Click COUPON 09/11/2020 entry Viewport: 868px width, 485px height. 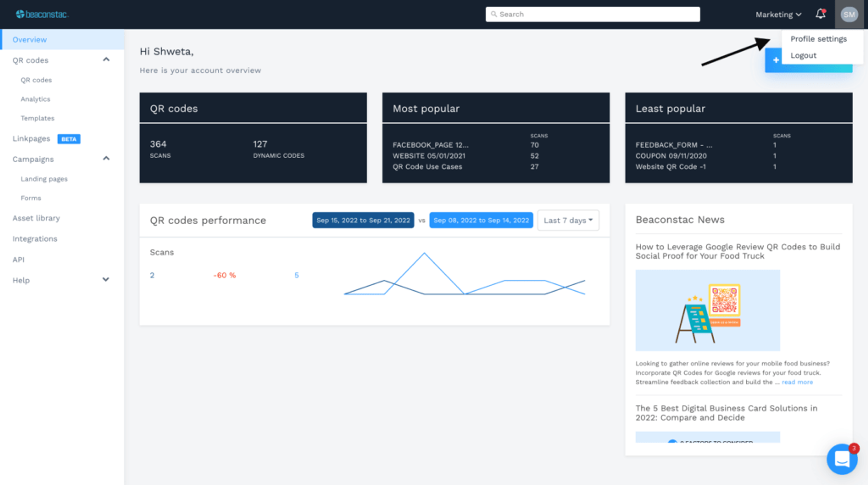671,156
